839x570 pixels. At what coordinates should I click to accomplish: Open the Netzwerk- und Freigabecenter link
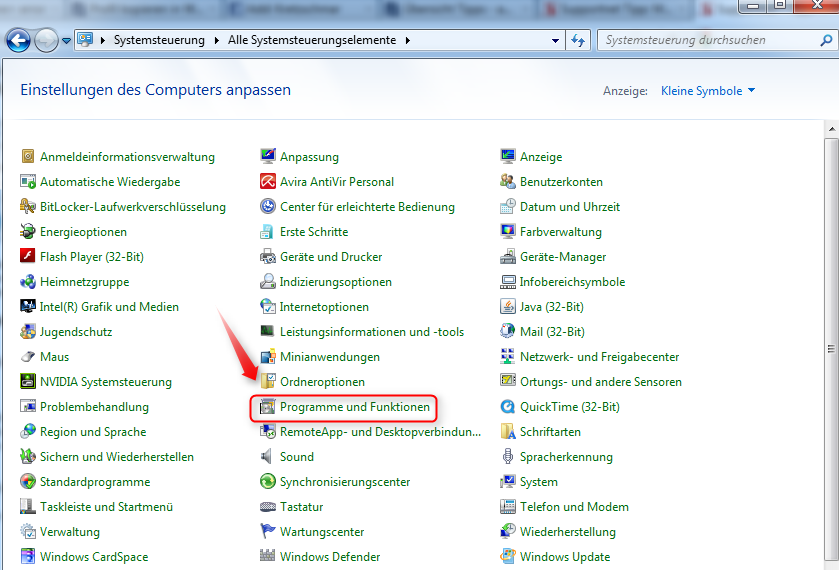[599, 357]
